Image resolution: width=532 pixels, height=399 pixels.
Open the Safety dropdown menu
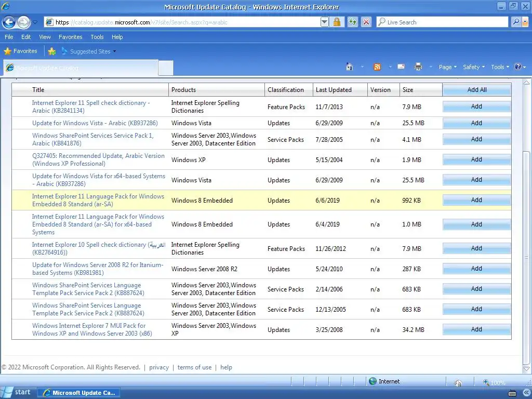pyautogui.click(x=474, y=67)
